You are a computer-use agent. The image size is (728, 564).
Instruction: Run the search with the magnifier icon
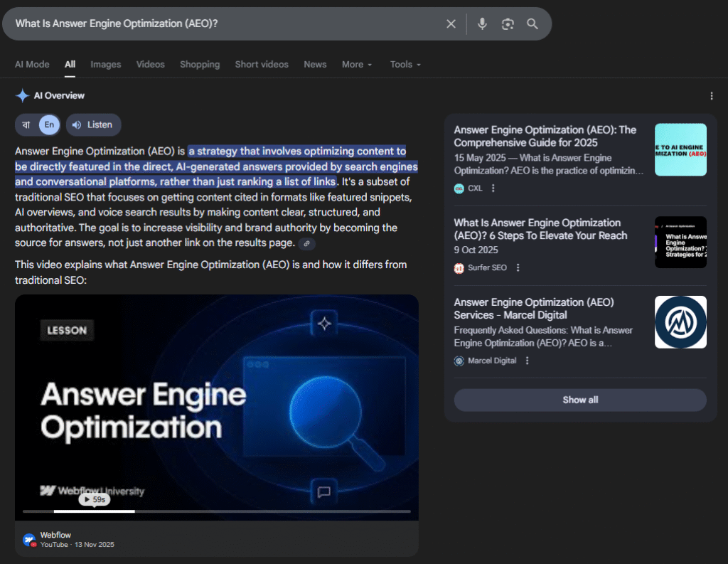tap(532, 23)
